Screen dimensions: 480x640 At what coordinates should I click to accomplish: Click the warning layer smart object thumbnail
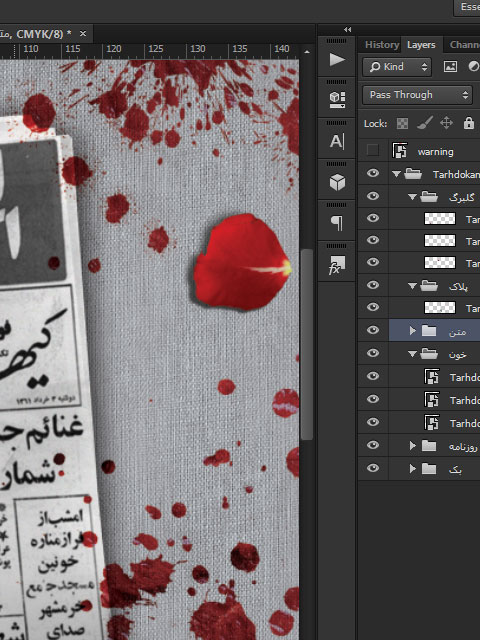pyautogui.click(x=400, y=151)
